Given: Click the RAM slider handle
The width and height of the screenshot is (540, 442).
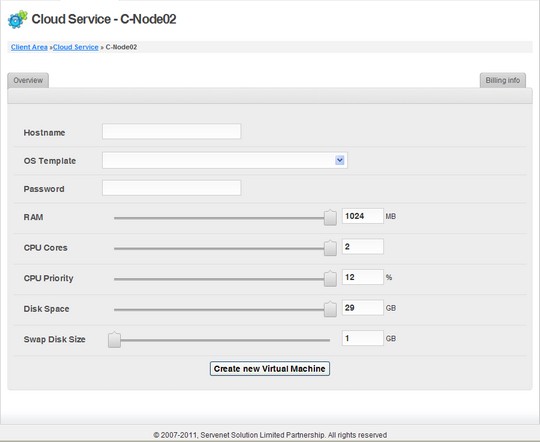Looking at the screenshot, I should [330, 218].
